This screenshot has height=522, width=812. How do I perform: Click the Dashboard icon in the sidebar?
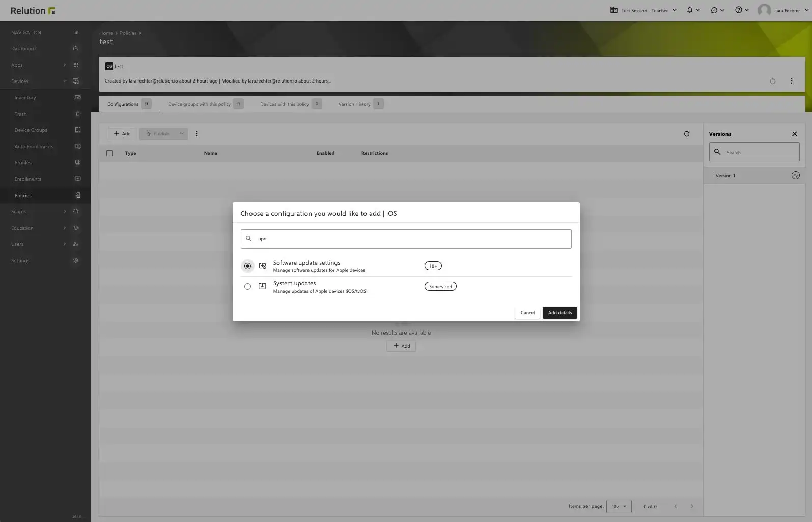pyautogui.click(x=76, y=49)
